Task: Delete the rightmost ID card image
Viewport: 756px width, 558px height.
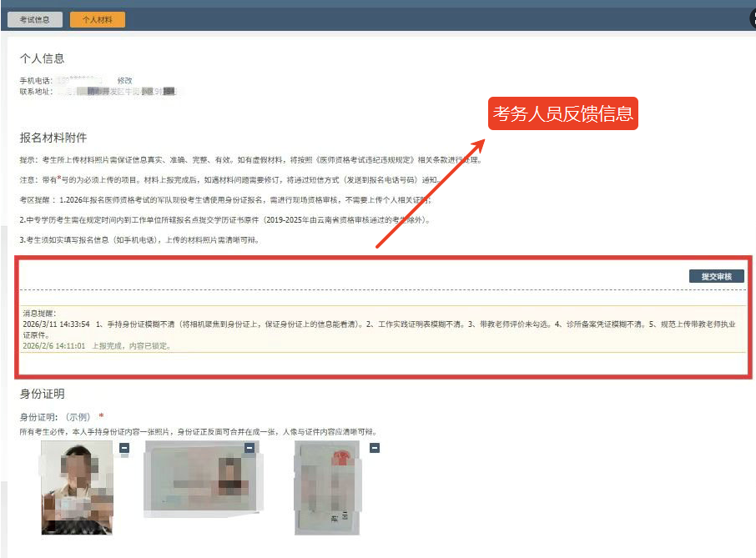Action: coord(374,448)
